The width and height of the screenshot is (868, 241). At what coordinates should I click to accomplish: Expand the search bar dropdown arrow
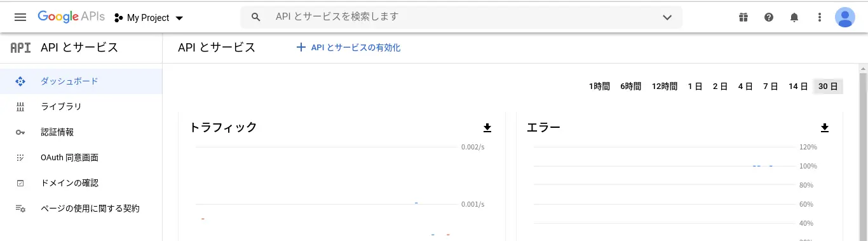tap(667, 17)
